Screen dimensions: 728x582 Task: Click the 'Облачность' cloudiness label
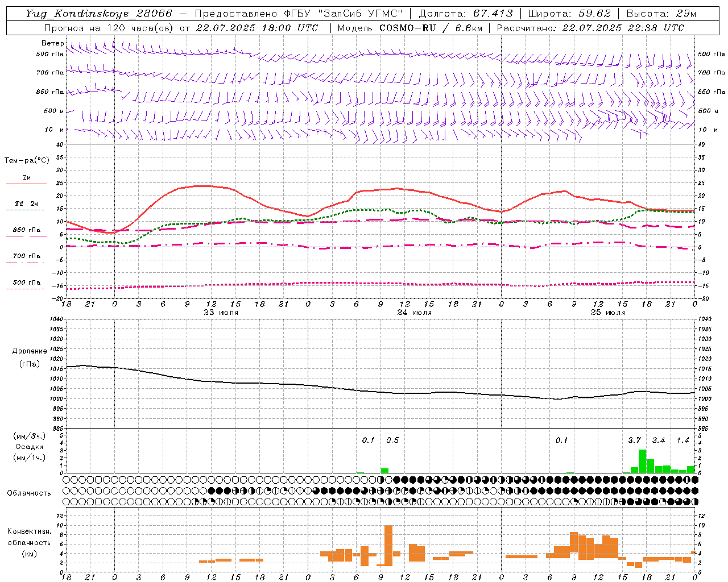tap(29, 493)
